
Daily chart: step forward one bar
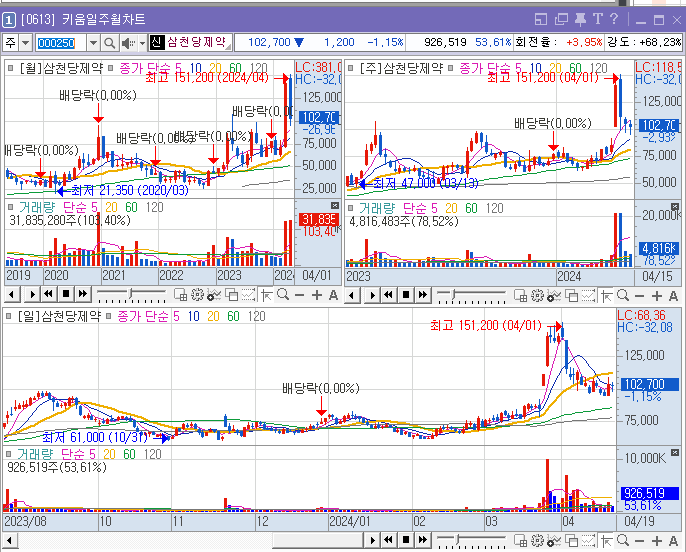pos(371,541)
